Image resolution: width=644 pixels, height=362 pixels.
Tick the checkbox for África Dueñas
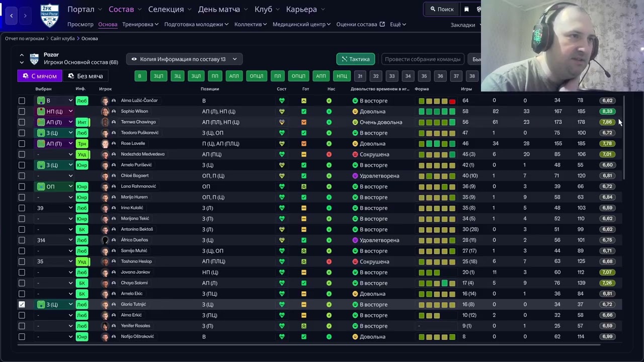22,240
